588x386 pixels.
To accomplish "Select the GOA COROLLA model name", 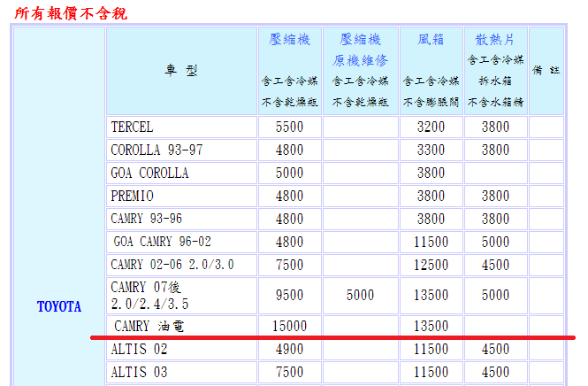I will tap(149, 173).
